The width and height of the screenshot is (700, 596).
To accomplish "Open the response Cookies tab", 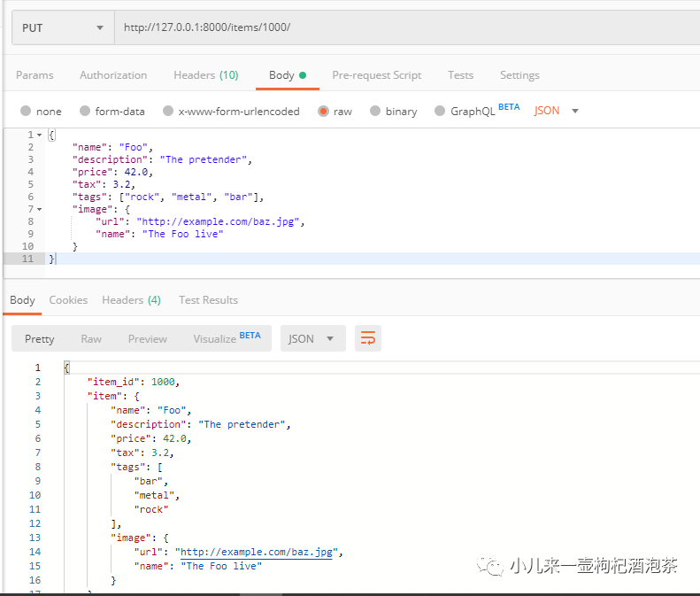I will tap(68, 300).
